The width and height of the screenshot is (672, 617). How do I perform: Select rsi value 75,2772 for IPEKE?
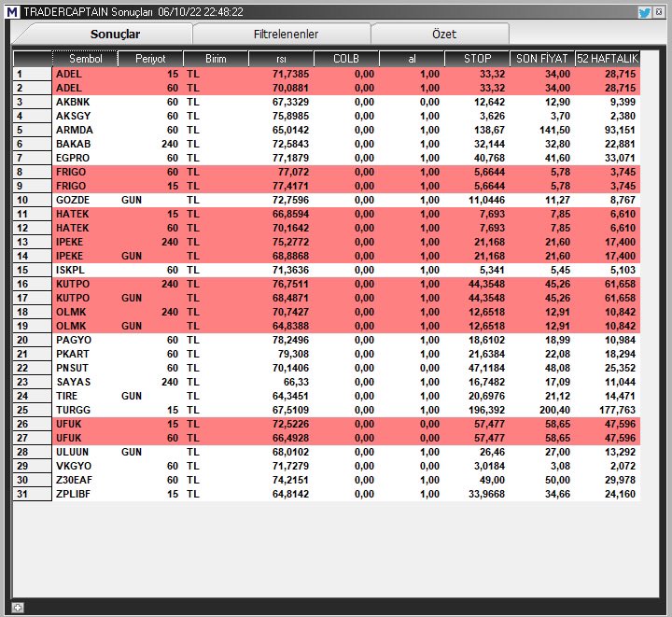coord(290,242)
